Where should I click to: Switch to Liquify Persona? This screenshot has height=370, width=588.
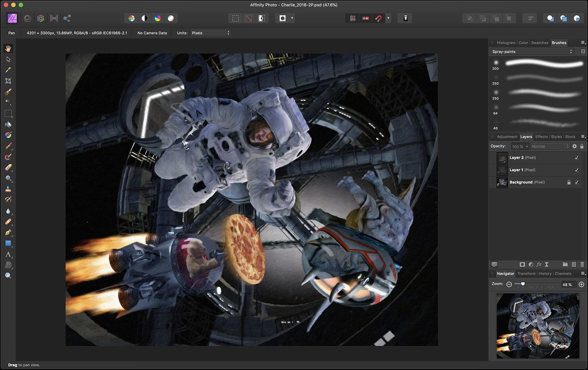(x=27, y=18)
